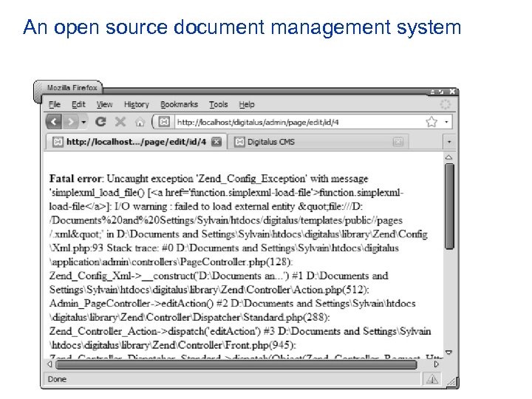Open the View menu
Image resolution: width=532 pixels, height=399 pixels.
(104, 104)
